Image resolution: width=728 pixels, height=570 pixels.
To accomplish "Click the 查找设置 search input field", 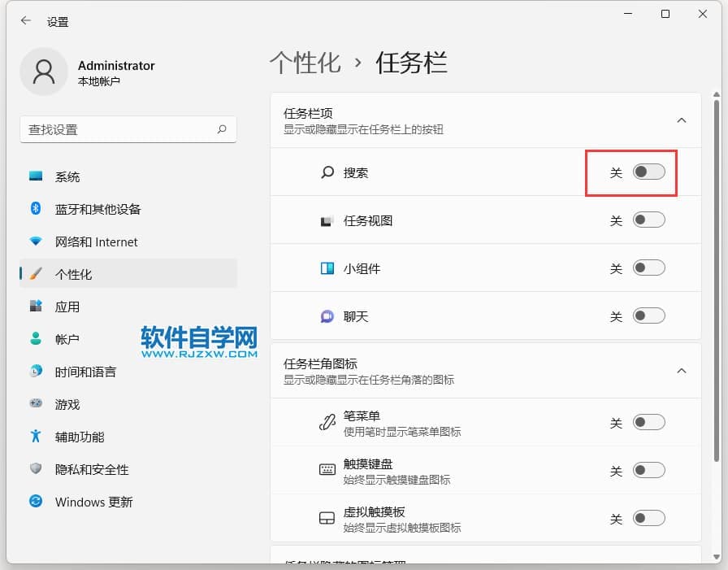I will point(118,129).
